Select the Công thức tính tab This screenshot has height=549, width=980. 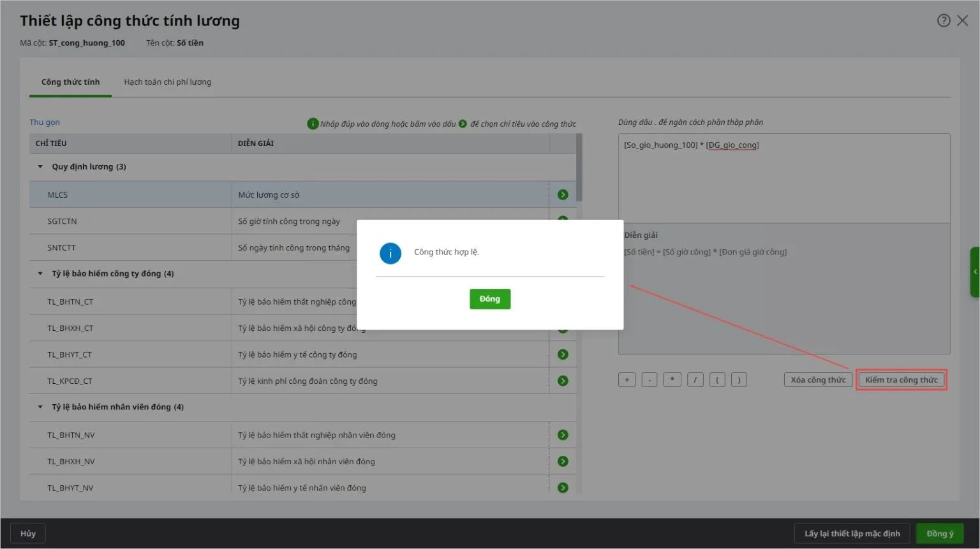click(x=70, y=82)
